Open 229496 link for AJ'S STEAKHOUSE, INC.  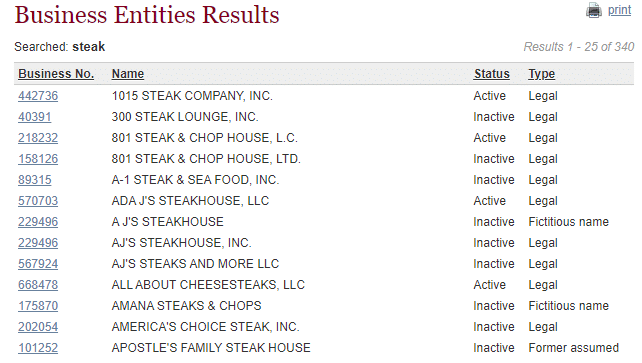point(38,243)
